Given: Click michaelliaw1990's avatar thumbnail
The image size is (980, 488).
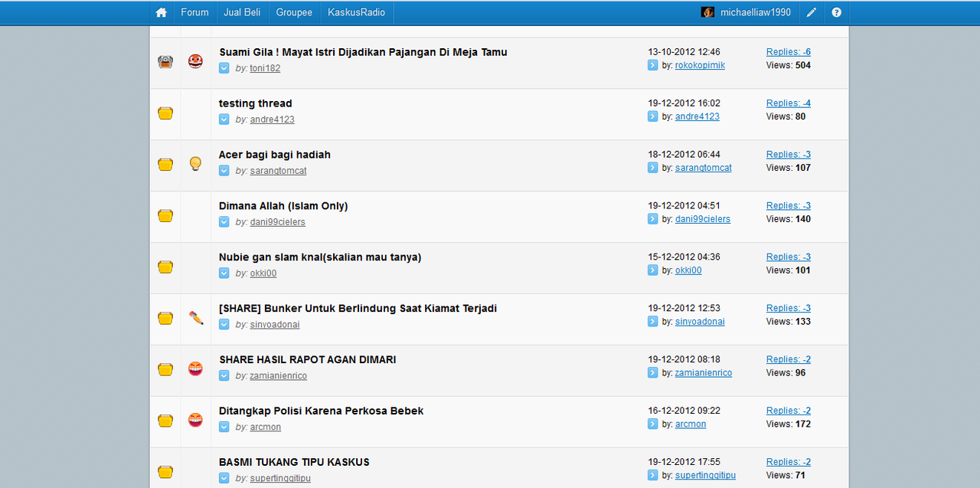Looking at the screenshot, I should (x=707, y=11).
